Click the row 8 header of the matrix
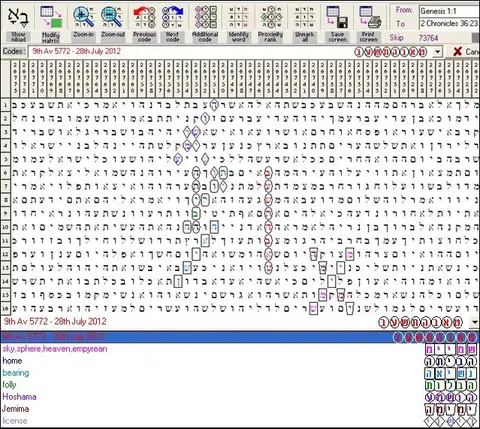This screenshot has width=480, height=429. point(5,200)
